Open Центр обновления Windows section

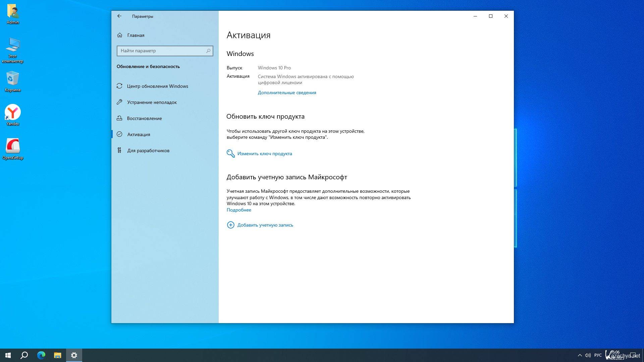[x=157, y=86]
